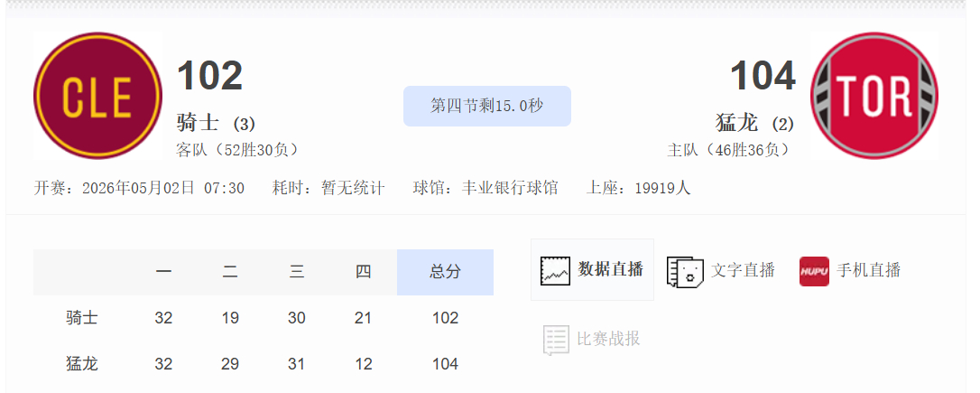Open the 数据直播 chart icon
This screenshot has width=980, height=393.
point(555,270)
